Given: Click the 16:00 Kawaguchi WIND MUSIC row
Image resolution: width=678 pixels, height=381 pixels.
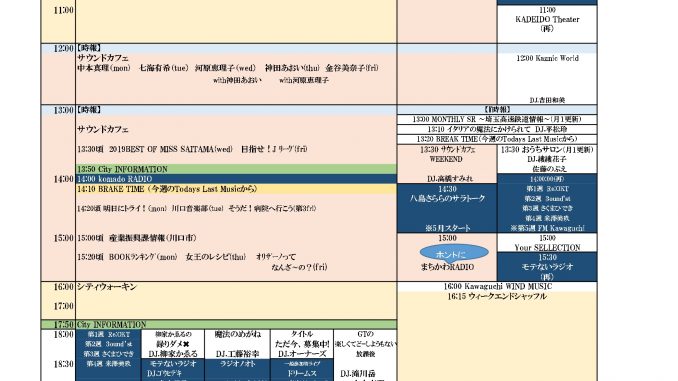Looking at the screenshot, I should [497, 287].
